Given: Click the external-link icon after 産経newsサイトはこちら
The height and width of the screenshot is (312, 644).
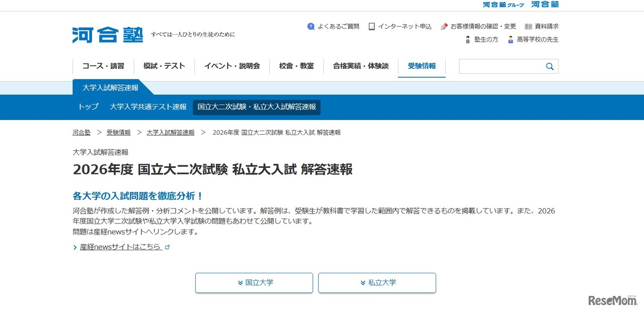Looking at the screenshot, I should (168, 247).
